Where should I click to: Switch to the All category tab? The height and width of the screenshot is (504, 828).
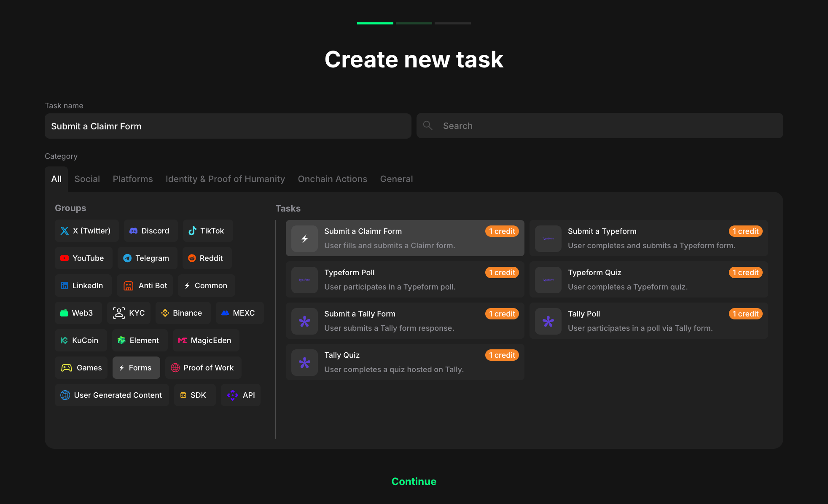pos(56,179)
